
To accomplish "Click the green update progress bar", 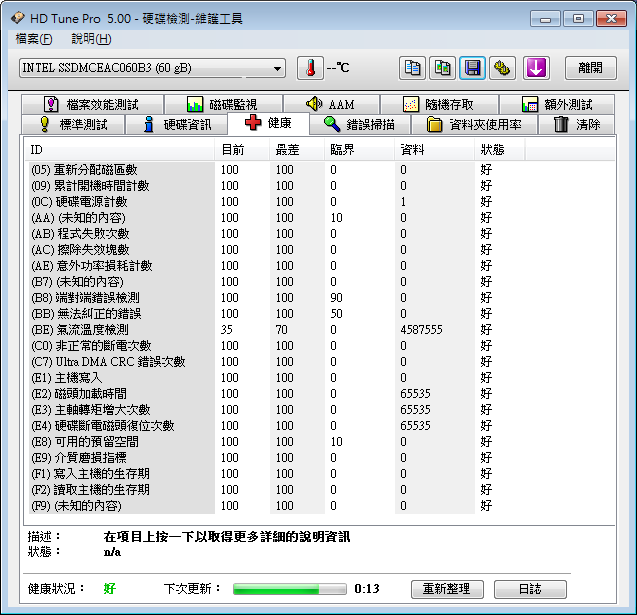I will [290, 589].
